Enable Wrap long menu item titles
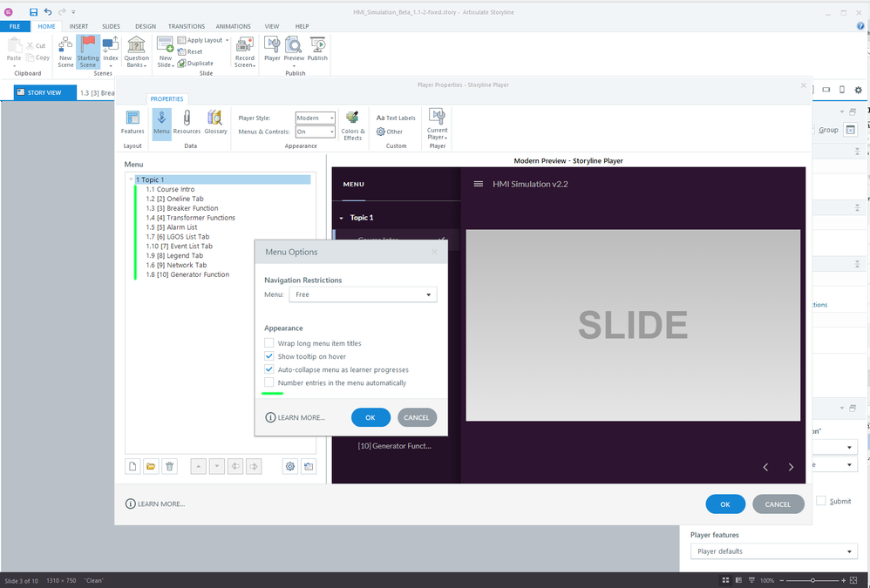Image resolution: width=870 pixels, height=588 pixels. 269,344
